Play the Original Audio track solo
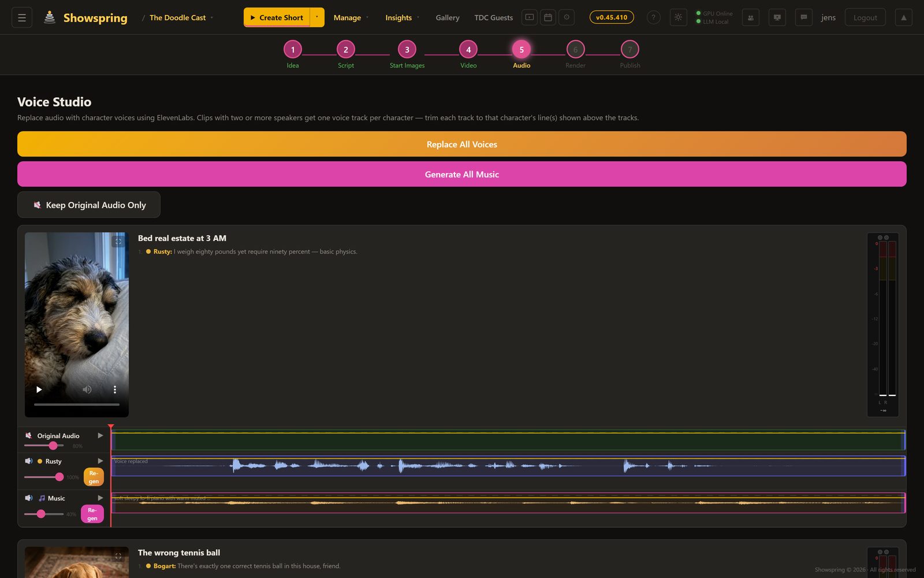Screen dimensions: 924x578 click(x=100, y=435)
